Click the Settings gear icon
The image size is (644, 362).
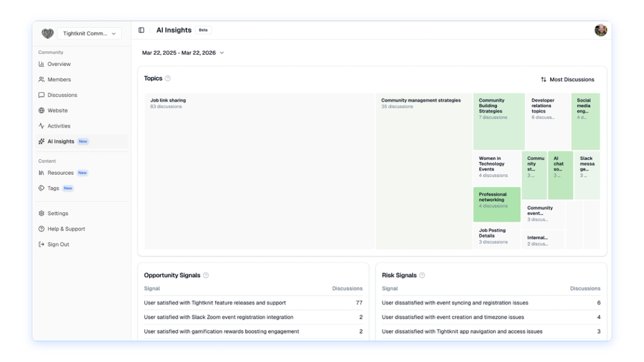[41, 213]
